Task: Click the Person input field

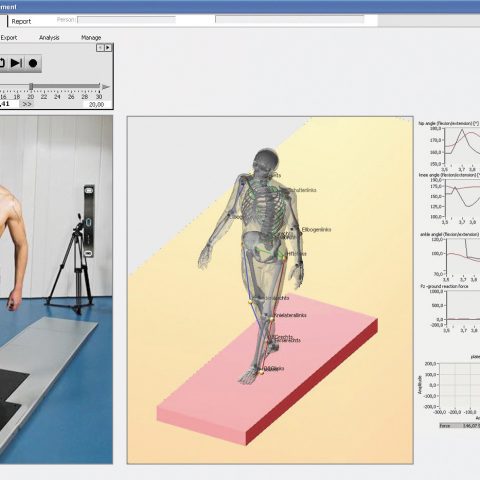Action: click(126, 20)
